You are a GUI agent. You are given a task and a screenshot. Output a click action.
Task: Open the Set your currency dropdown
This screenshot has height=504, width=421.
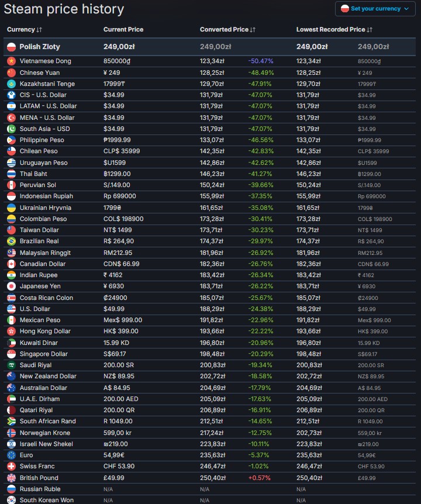point(374,9)
